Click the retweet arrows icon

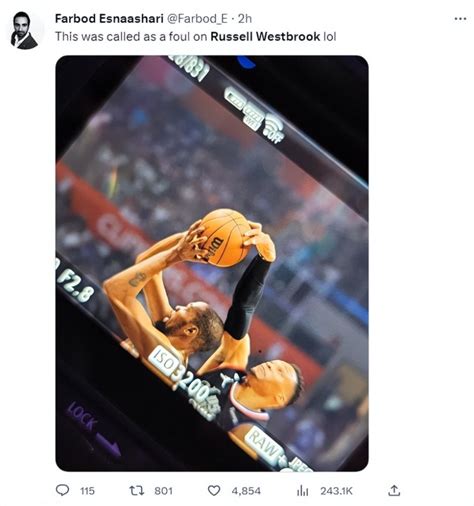click(137, 490)
